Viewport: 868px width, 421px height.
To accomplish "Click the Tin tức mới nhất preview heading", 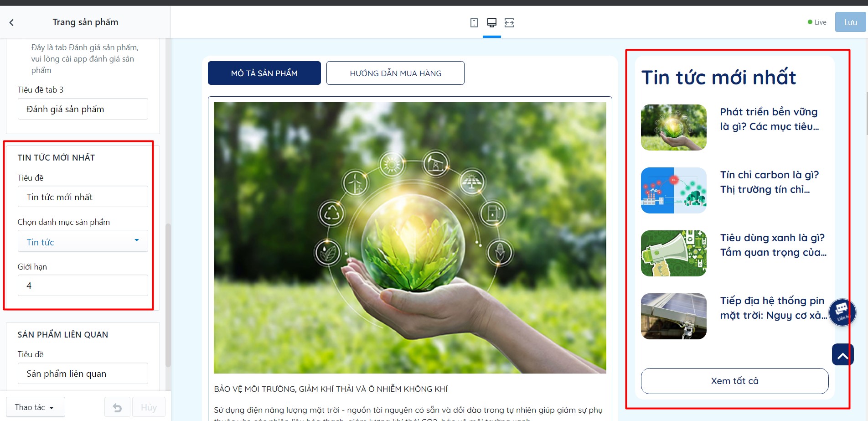I will (x=718, y=77).
